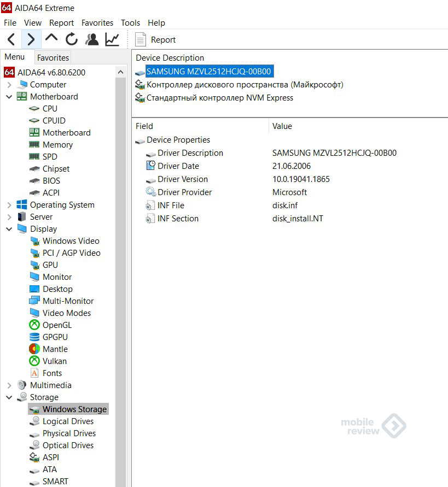Image resolution: width=448 pixels, height=487 pixels.
Task: Select the Chipset icon
Action: [x=34, y=169]
